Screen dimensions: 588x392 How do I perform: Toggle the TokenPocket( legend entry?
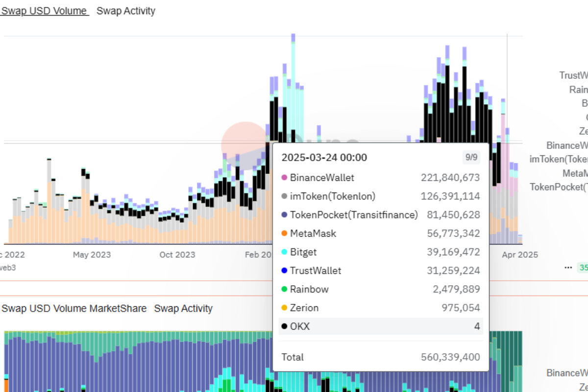click(559, 187)
